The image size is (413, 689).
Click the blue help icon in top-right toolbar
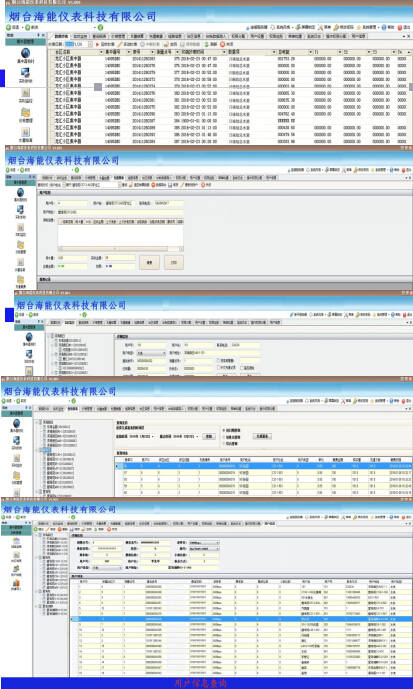384,27
